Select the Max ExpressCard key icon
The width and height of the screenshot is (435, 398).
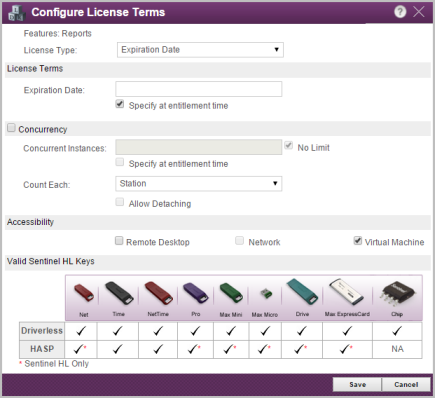coord(347,292)
